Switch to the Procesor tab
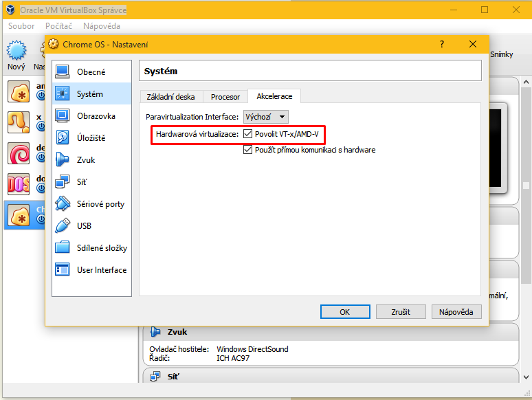The width and height of the screenshot is (532, 400). coord(225,97)
